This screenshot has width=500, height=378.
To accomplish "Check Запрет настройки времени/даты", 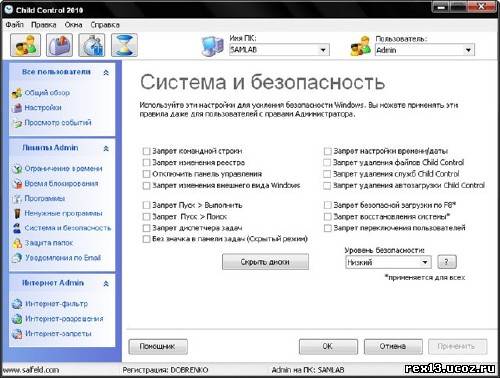I will [x=327, y=151].
